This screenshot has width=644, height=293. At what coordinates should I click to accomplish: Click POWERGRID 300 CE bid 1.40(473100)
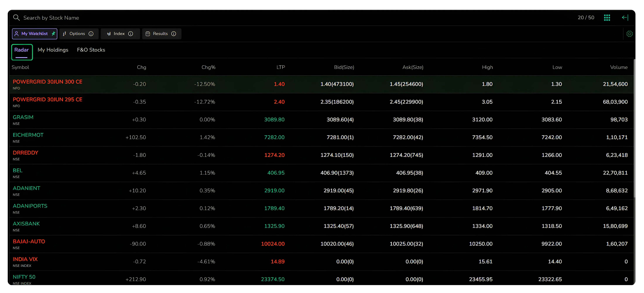pyautogui.click(x=337, y=84)
